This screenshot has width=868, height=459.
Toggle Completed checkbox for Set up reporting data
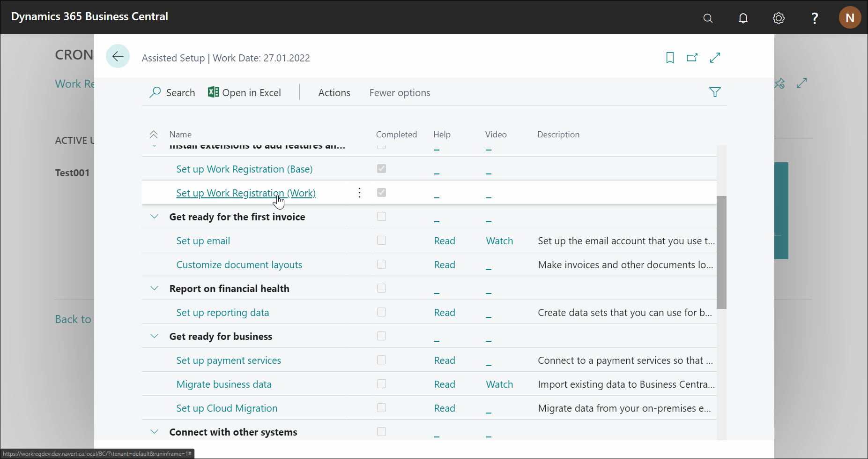click(381, 312)
